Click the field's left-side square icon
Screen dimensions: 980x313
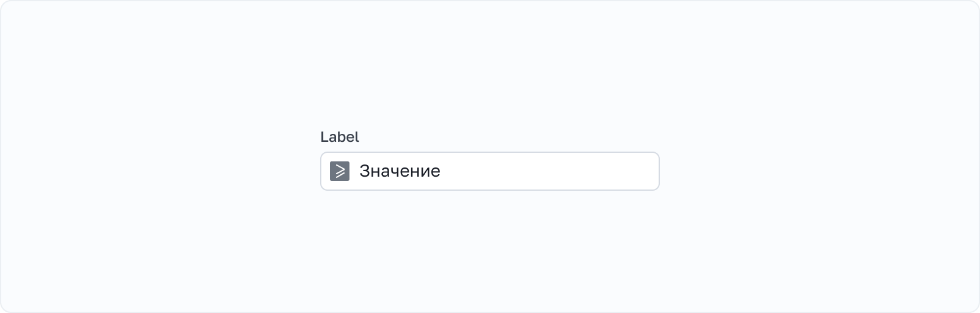[x=340, y=171]
